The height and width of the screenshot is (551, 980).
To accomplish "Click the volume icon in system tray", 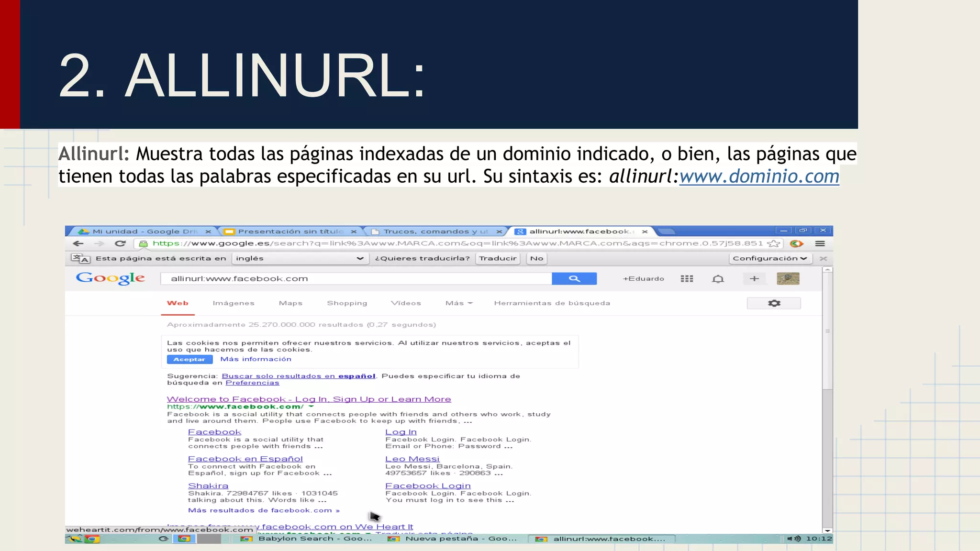I will click(794, 539).
